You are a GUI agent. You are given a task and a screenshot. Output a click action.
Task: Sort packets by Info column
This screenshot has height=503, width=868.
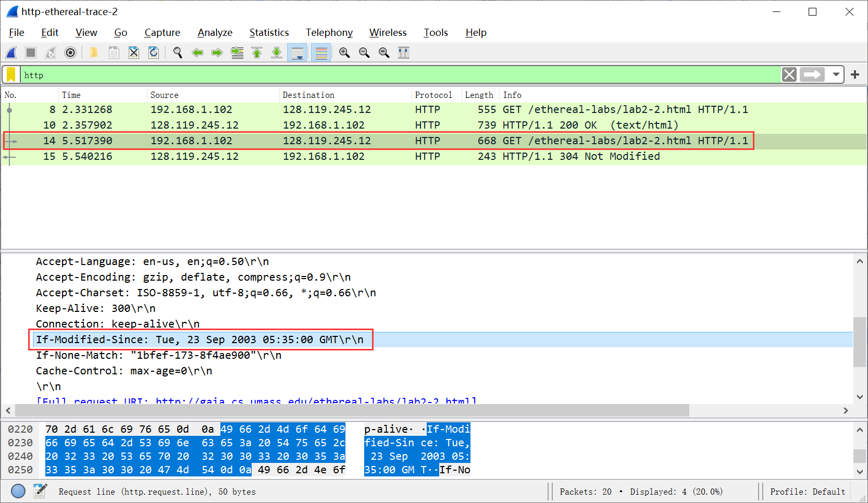tap(683, 95)
